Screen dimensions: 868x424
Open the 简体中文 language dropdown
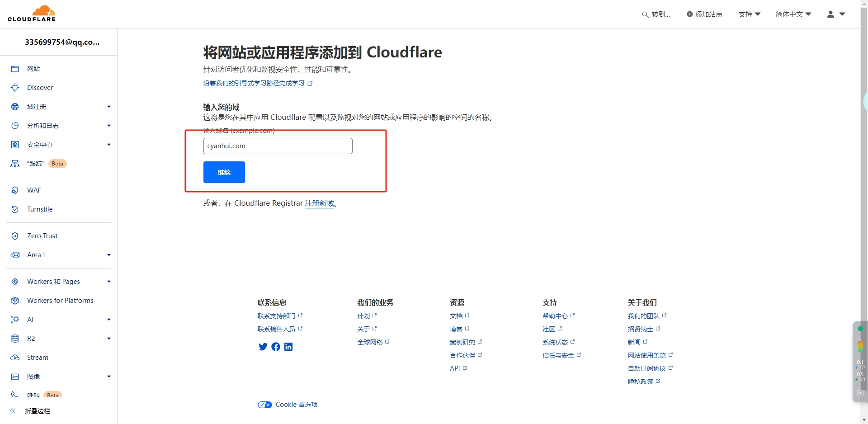click(793, 14)
